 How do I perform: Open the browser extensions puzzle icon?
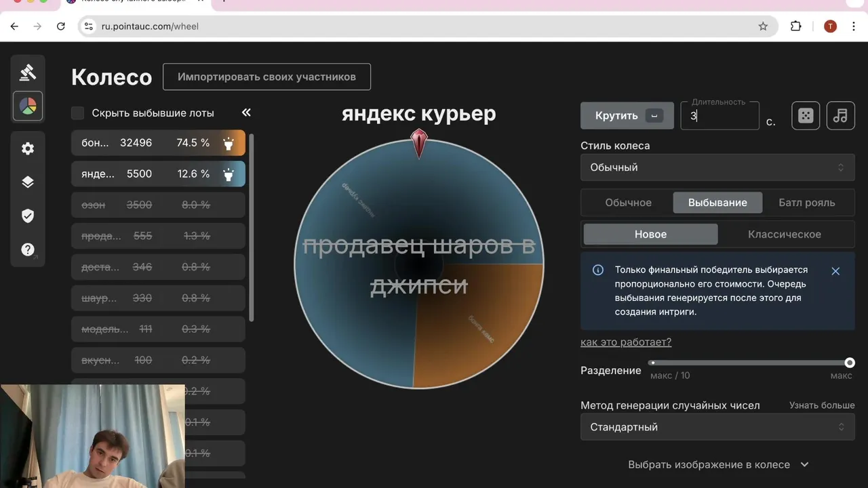pos(796,26)
